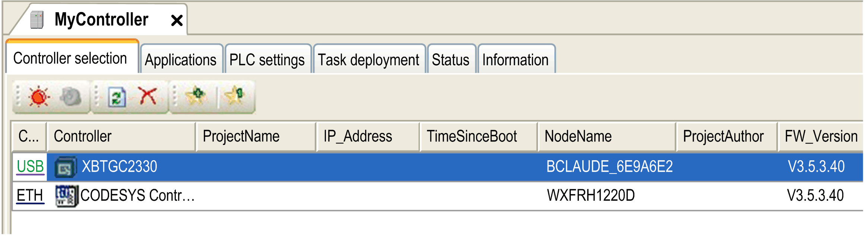Close the MyController editor tab
Screen dimensions: 868x241
click(x=177, y=20)
